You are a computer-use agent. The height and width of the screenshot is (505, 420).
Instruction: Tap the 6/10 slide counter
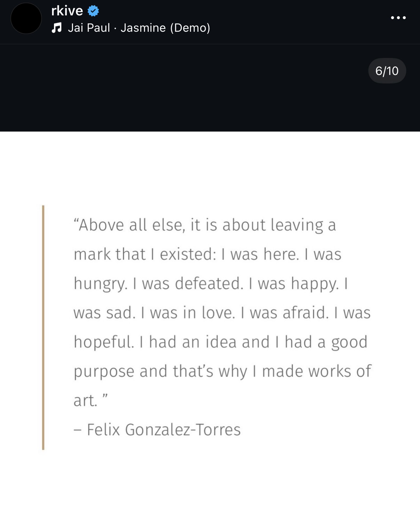387,71
